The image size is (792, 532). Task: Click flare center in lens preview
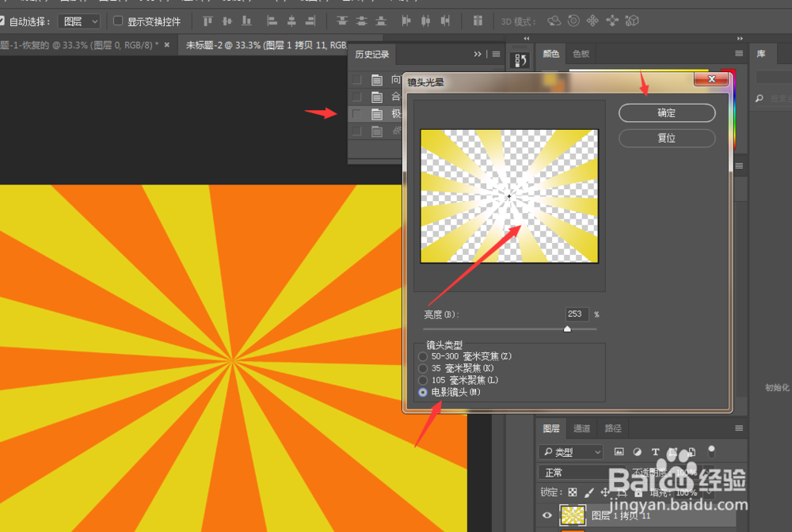(508, 196)
